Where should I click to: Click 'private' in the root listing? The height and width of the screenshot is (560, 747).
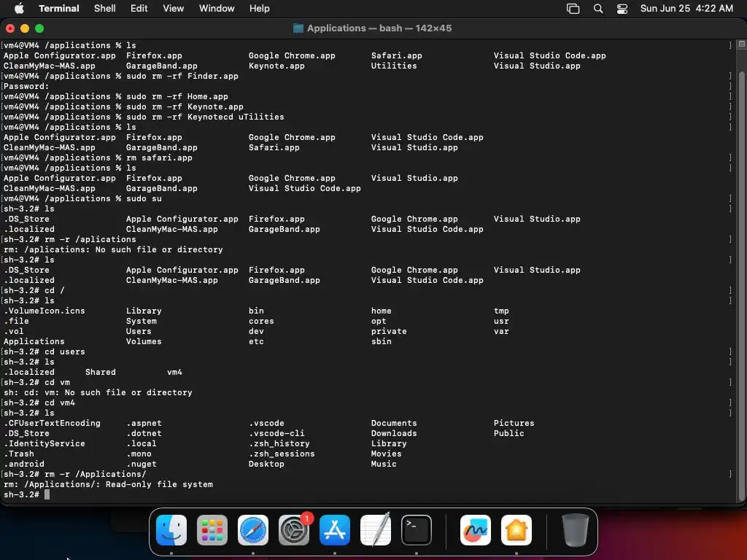pos(389,332)
